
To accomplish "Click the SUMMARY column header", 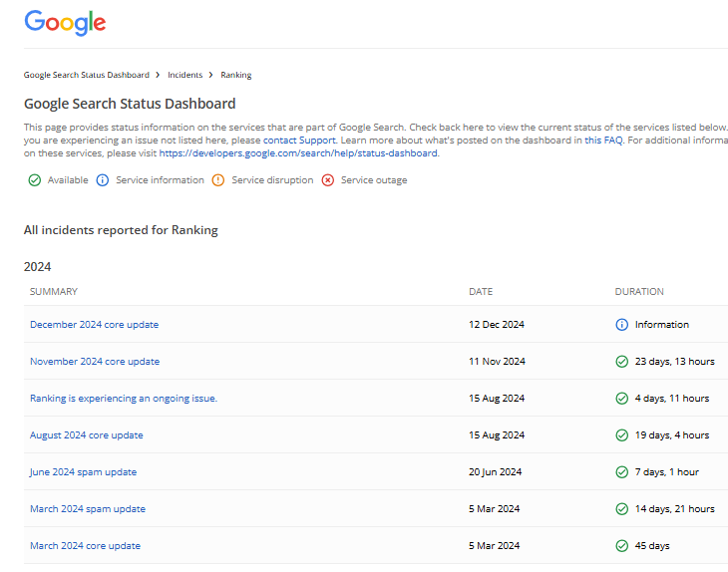I will point(54,291).
